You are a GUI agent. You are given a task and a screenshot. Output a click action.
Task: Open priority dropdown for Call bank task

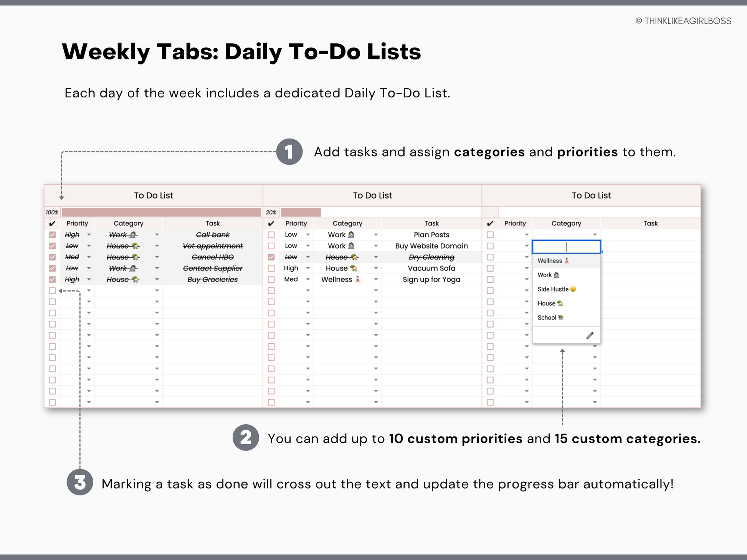coord(89,235)
